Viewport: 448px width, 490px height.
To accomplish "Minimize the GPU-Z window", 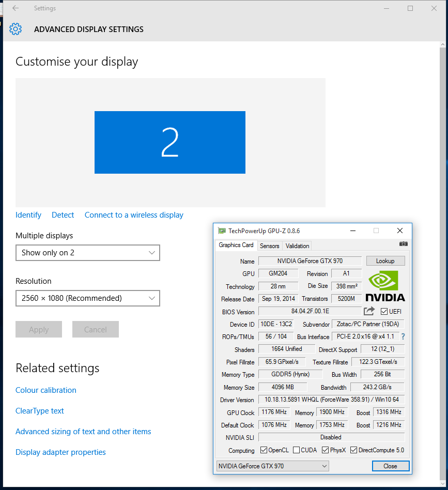I will (x=353, y=231).
